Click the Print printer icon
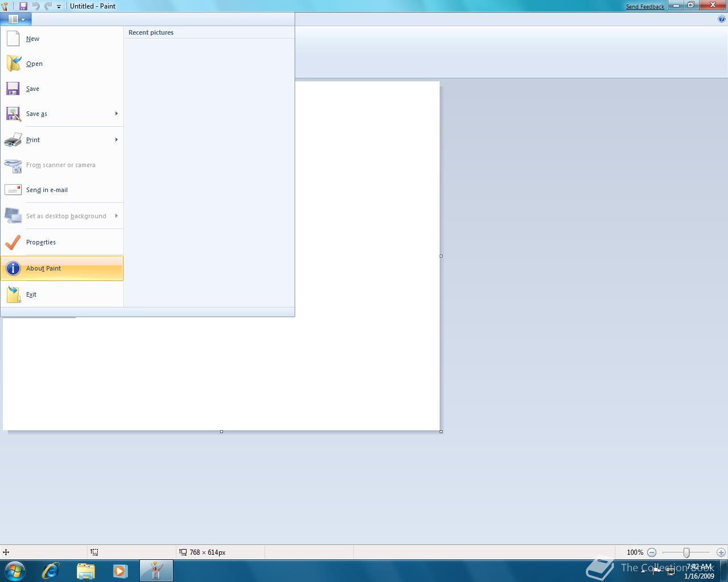The height and width of the screenshot is (582, 728). pos(13,140)
